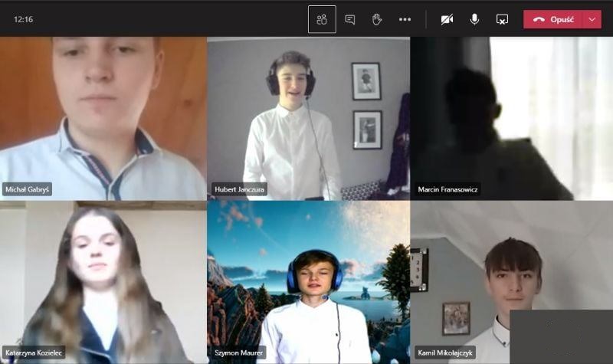Select Marcin Franasowicz video tile
The width and height of the screenshot is (613, 364).
[x=512, y=119]
